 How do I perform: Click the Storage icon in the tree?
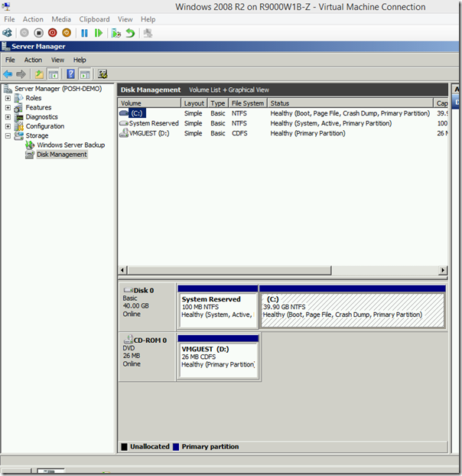(x=18, y=135)
